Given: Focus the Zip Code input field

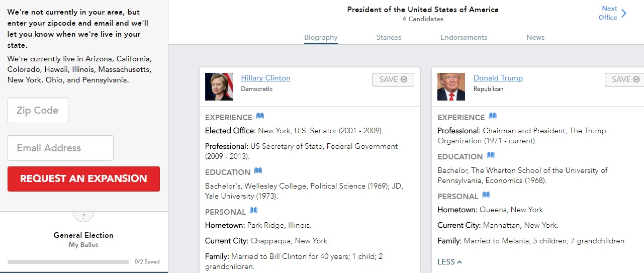Looking at the screenshot, I should click(38, 111).
